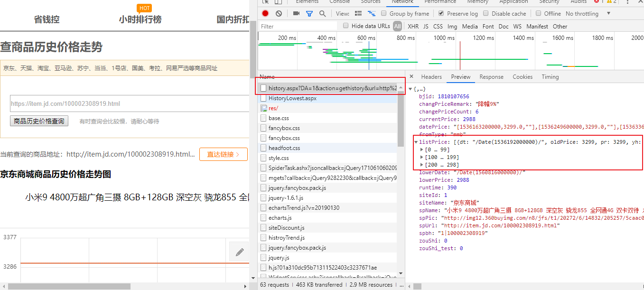This screenshot has width=644, height=290.
Task: Click the 商品历史价格查询 button
Action: click(39, 121)
